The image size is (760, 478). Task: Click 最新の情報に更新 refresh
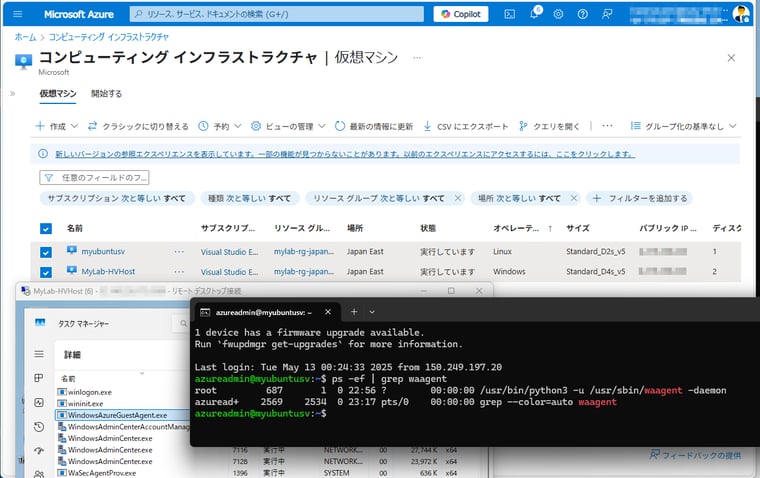tap(374, 126)
